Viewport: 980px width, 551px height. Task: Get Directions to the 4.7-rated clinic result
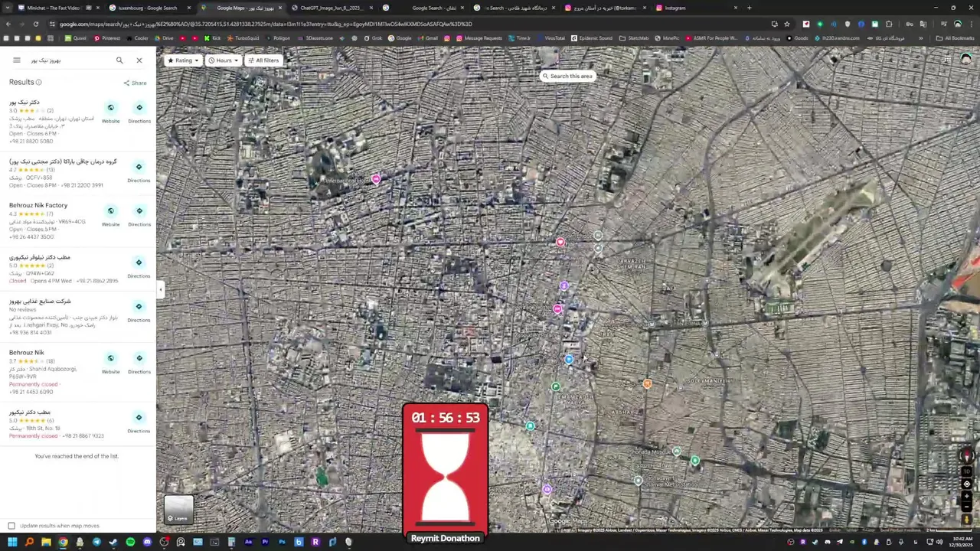(x=139, y=171)
